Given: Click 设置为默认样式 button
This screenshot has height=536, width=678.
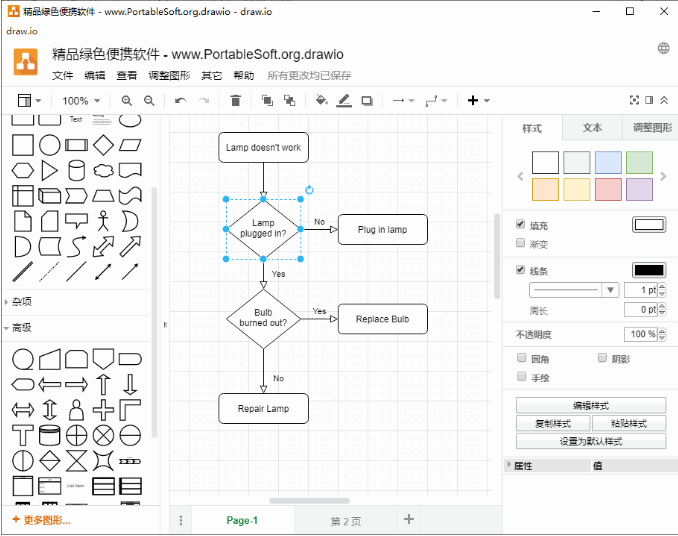Looking at the screenshot, I should click(x=591, y=441).
